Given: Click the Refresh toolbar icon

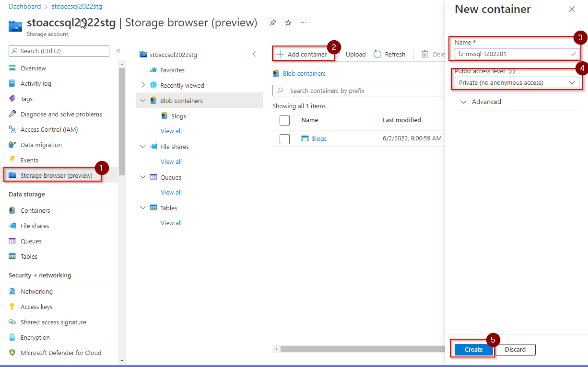Looking at the screenshot, I should tap(377, 54).
